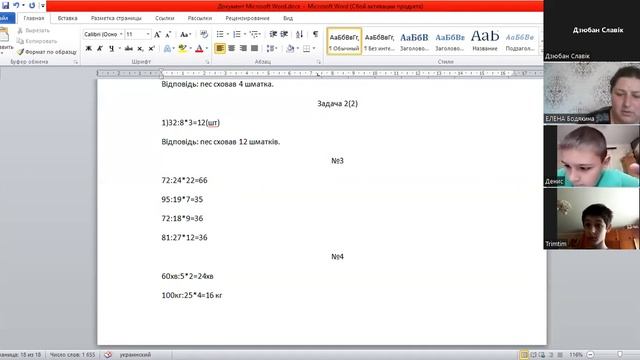Select Денис video thumbnail
Viewport: 640px width, 360px height.
pyautogui.click(x=592, y=156)
